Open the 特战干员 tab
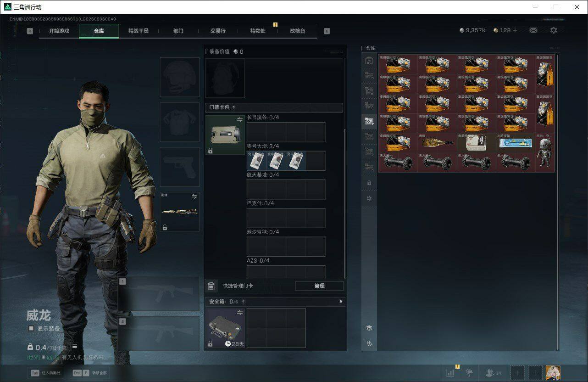 pos(138,31)
